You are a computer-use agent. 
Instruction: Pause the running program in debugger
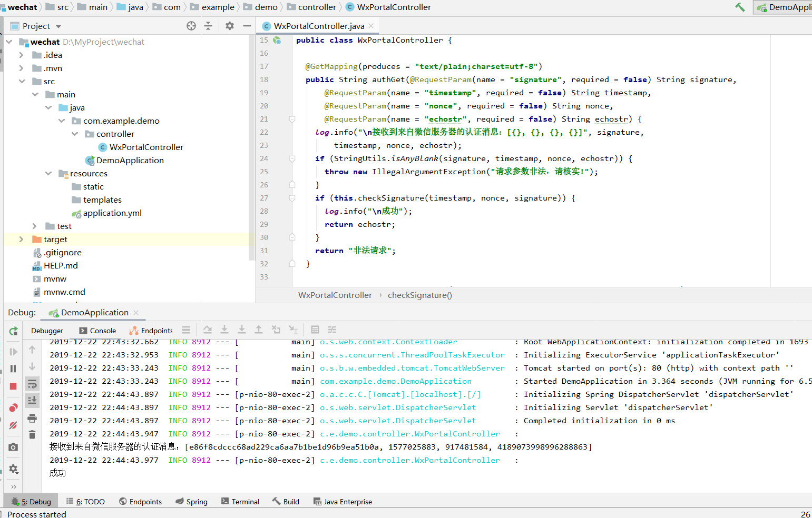(x=13, y=369)
